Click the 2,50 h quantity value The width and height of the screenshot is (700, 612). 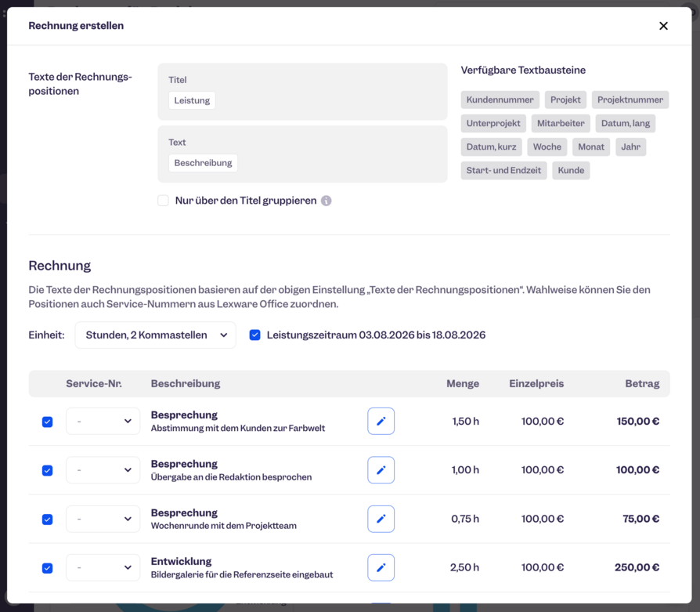[465, 567]
